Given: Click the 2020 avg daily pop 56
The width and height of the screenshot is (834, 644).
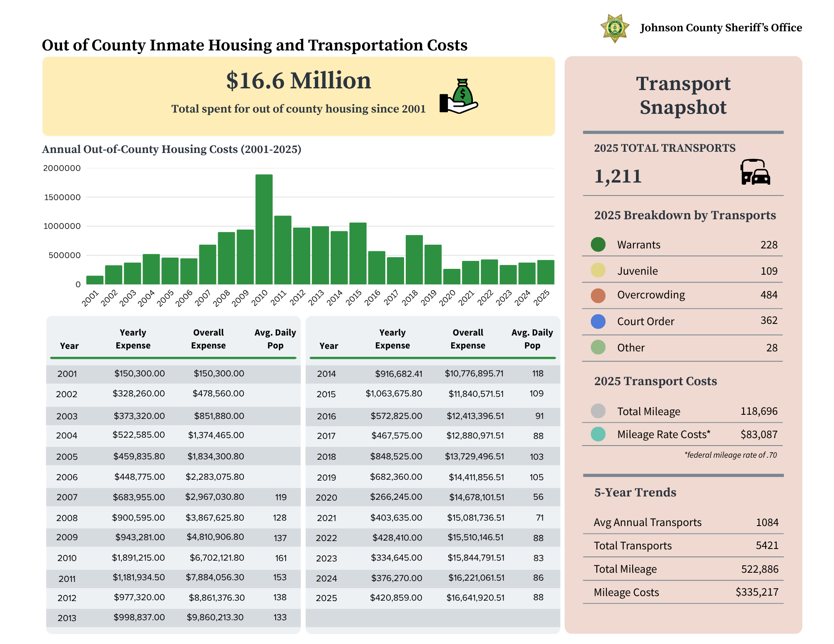Looking at the screenshot, I should point(538,497).
